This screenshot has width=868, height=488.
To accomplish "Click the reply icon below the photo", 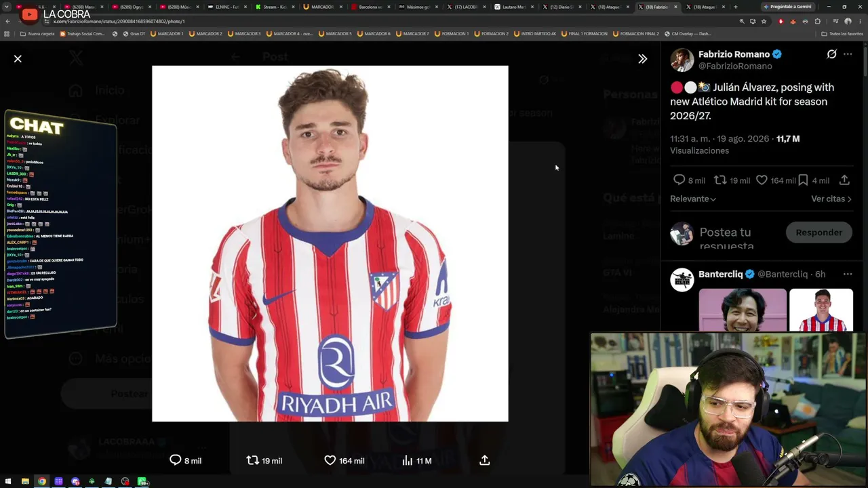I will [175, 460].
